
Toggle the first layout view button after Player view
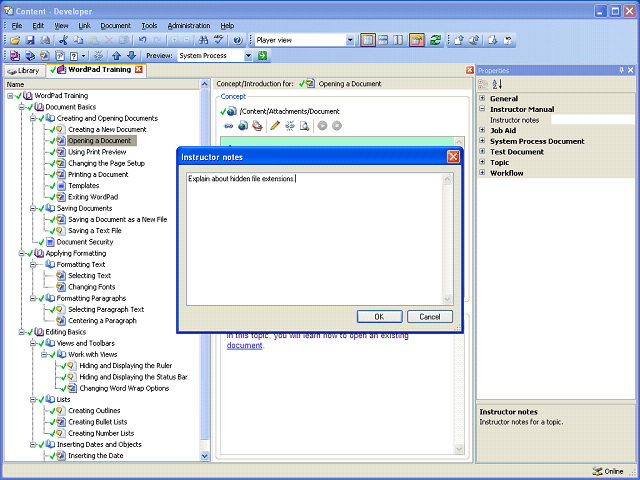point(368,40)
